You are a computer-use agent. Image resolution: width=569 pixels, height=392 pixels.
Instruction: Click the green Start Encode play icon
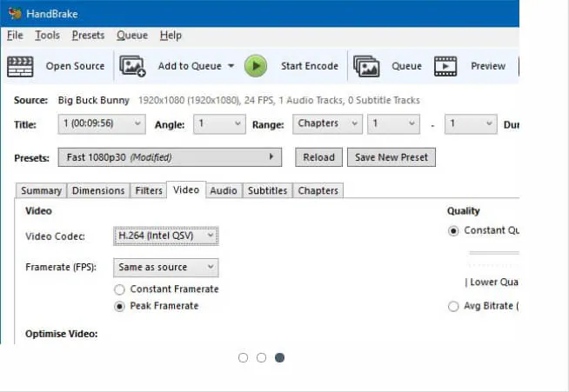[256, 66]
